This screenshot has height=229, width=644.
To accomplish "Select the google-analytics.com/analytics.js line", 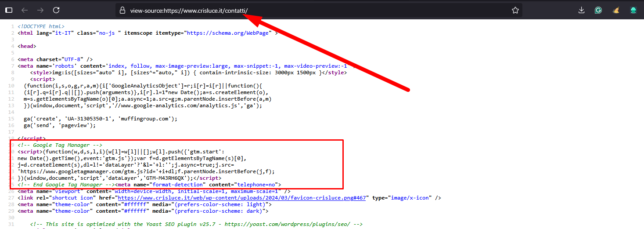I will pyautogui.click(x=143, y=105).
